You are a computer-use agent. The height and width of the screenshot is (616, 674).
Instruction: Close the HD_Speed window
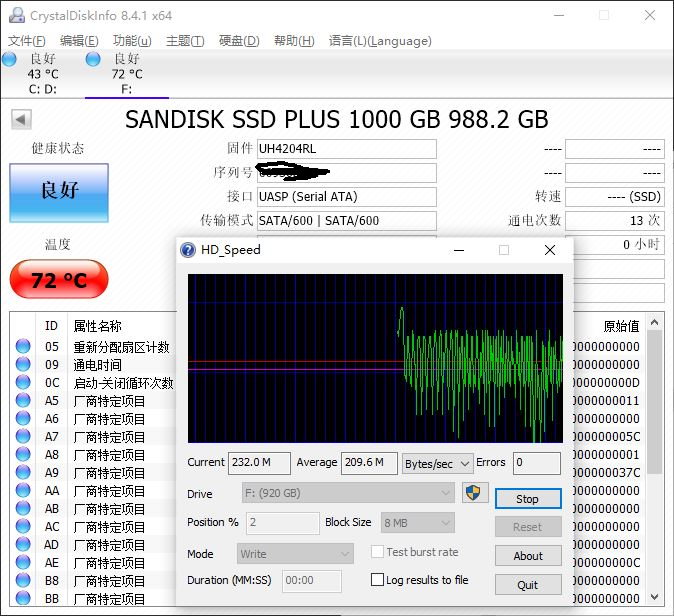click(550, 250)
